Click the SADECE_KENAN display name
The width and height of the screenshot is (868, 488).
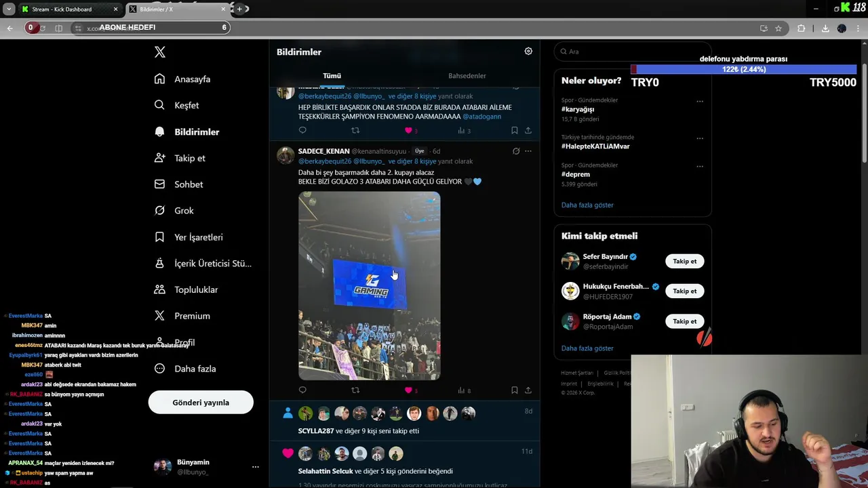tap(323, 151)
